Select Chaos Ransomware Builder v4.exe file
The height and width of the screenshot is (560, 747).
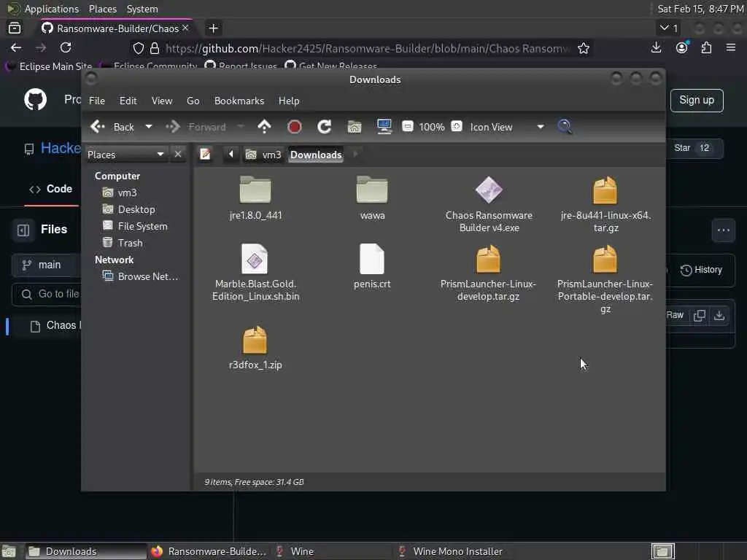pyautogui.click(x=489, y=205)
